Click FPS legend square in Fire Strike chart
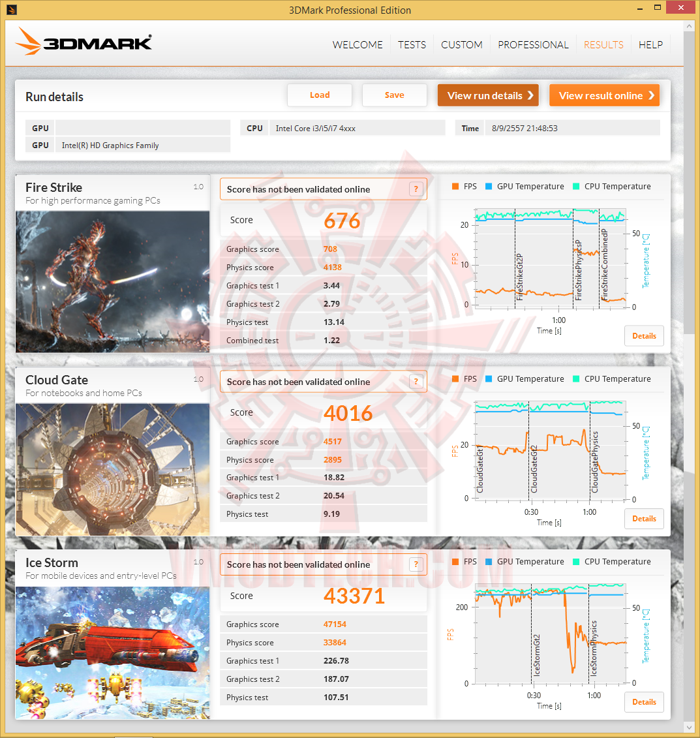 coord(455,187)
